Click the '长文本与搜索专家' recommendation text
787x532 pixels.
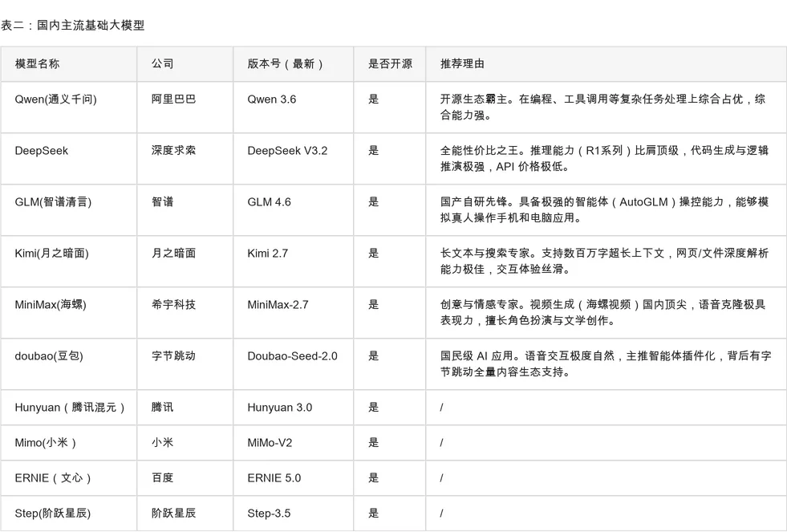click(485, 253)
